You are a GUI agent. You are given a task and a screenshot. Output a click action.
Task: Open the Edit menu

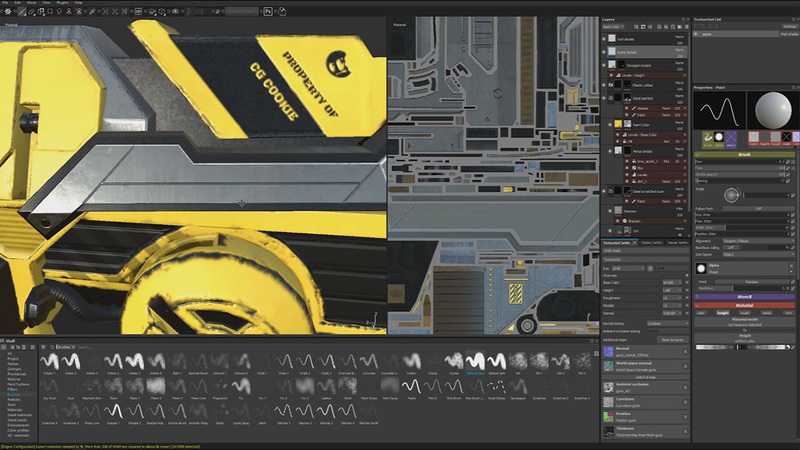coord(18,3)
